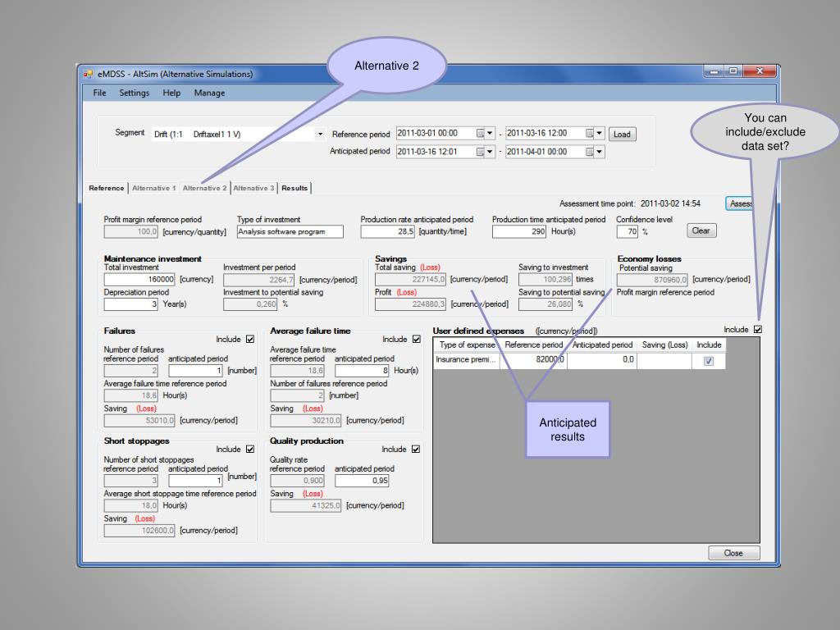
Task: Toggle Include checkbox for Short stoppages
Action: (x=250, y=449)
